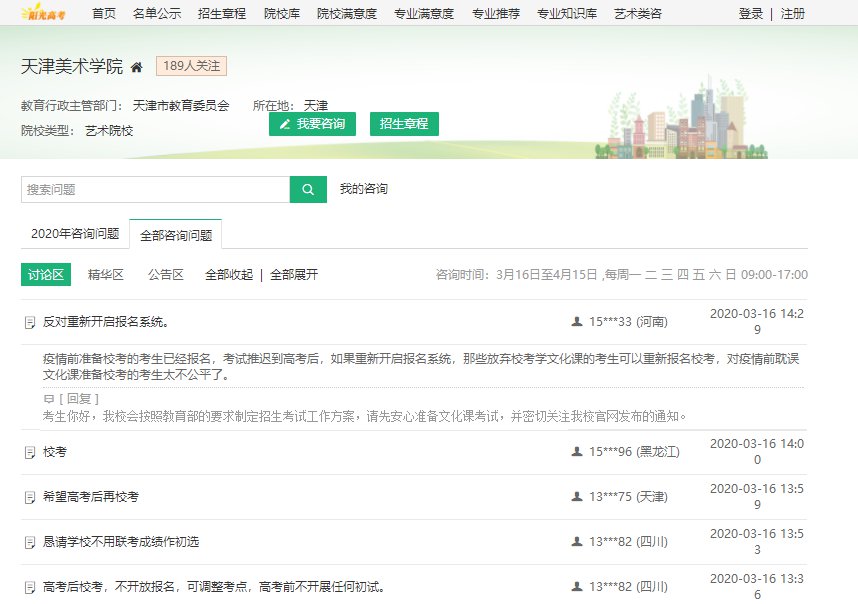Viewport: 858px width, 604px height.
Task: Click the 阳光高考 site logo
Action: pos(46,13)
